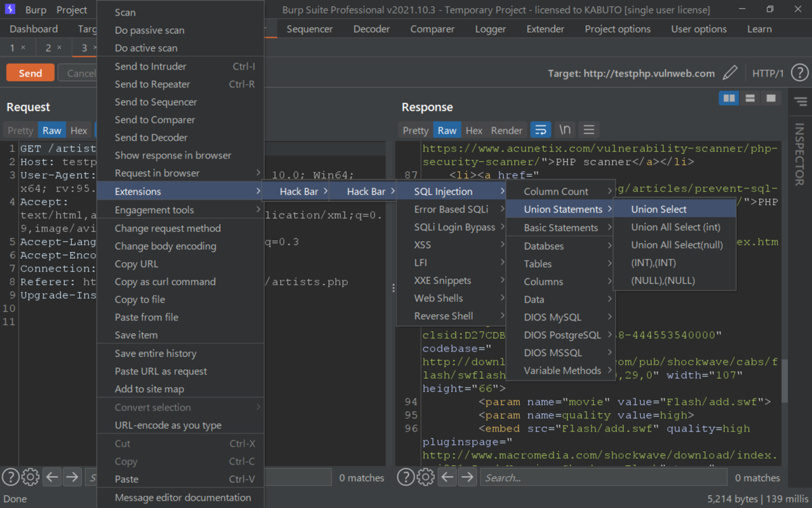Select Send to Intruder
This screenshot has width=812, height=508.
180,66
